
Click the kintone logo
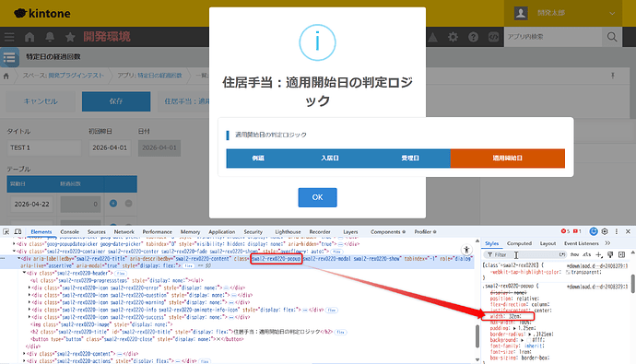42,14
